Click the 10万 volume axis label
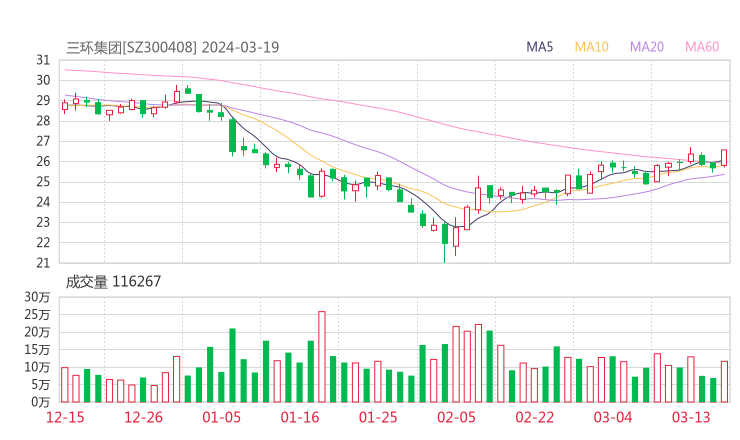Screen dimensions: 740x440 coord(37,367)
